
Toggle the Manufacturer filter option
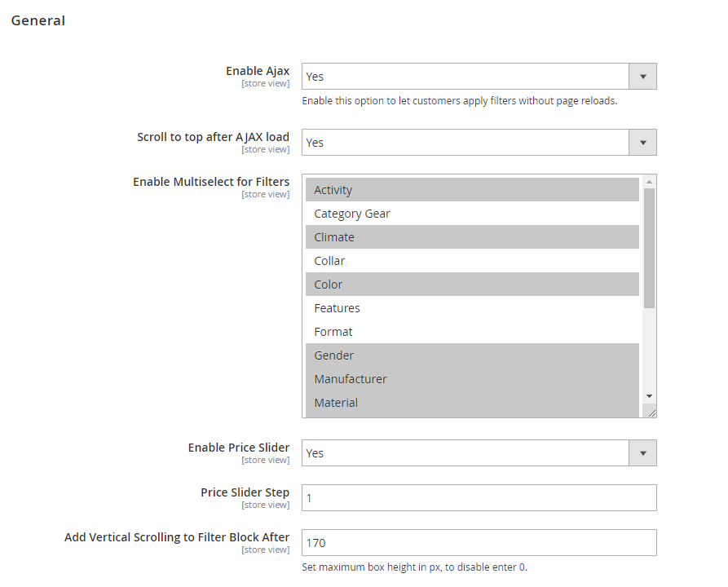[x=472, y=379]
